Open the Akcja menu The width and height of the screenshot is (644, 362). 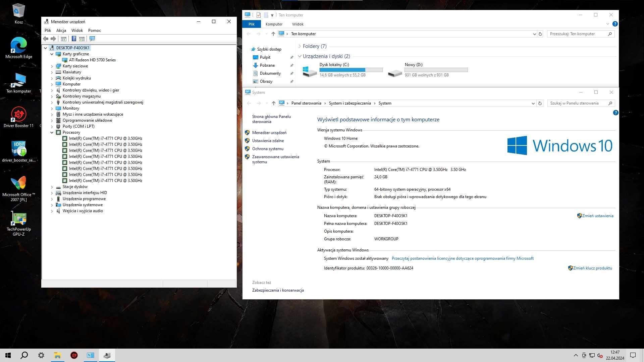pyautogui.click(x=61, y=30)
